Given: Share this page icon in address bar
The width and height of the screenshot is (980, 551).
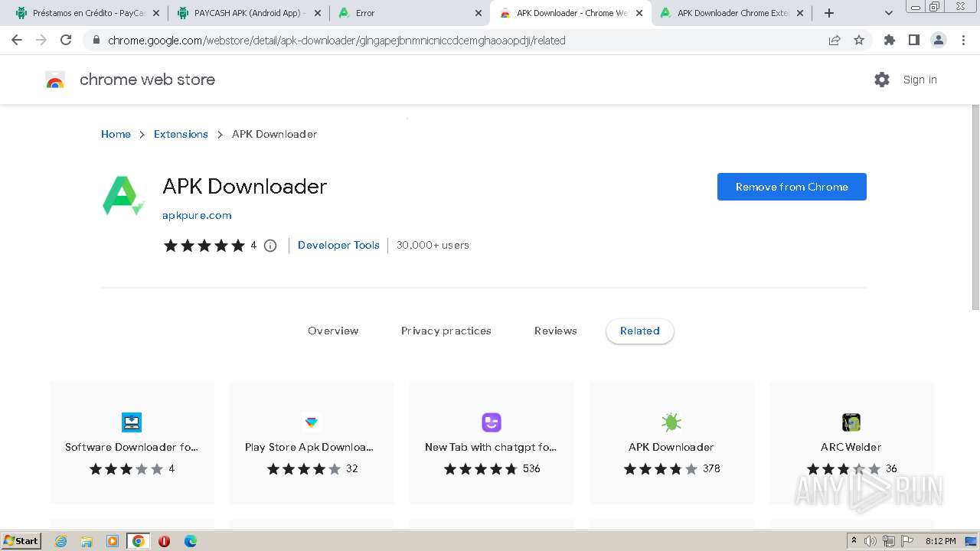Looking at the screenshot, I should [x=835, y=40].
